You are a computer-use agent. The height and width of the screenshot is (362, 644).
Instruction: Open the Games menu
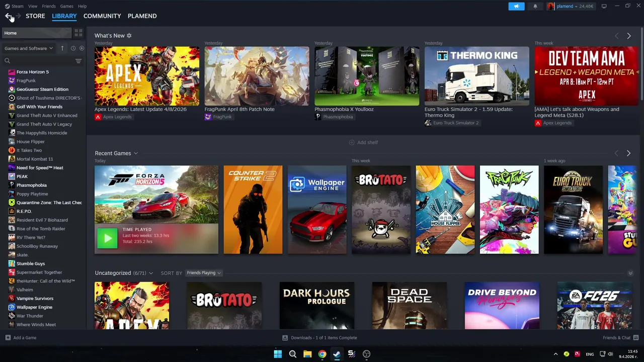pyautogui.click(x=66, y=6)
